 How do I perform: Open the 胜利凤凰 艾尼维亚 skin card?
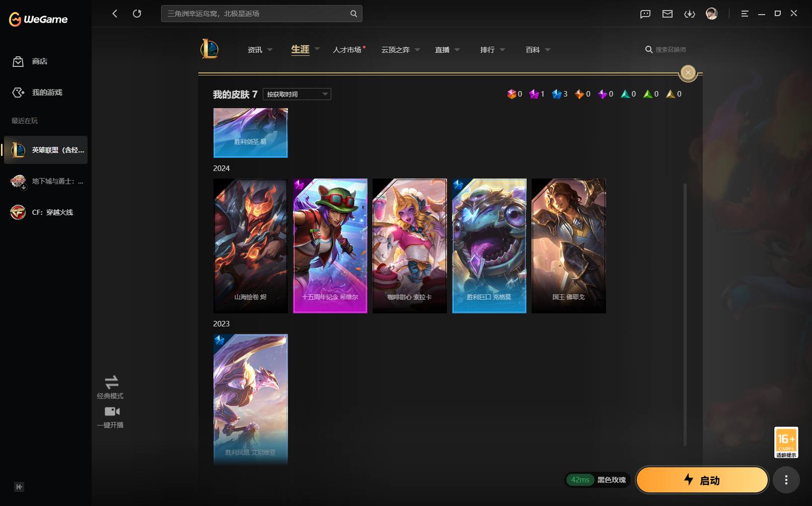point(251,399)
